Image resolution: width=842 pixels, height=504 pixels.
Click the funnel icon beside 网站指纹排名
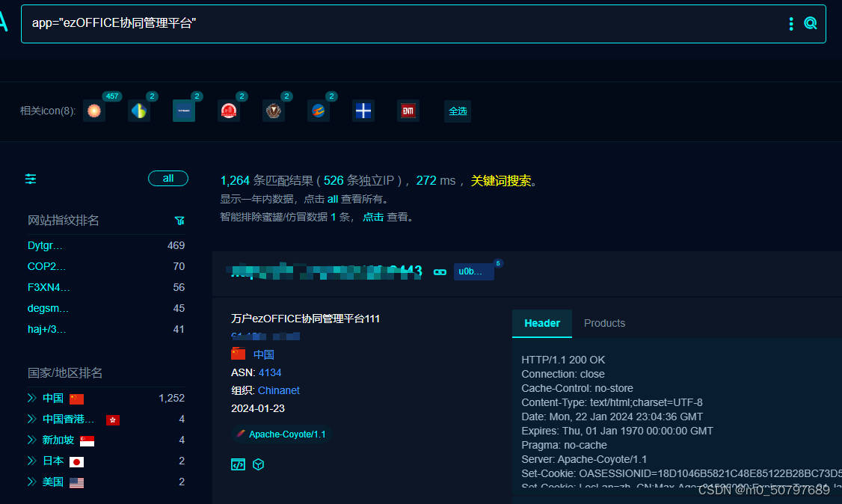179,221
